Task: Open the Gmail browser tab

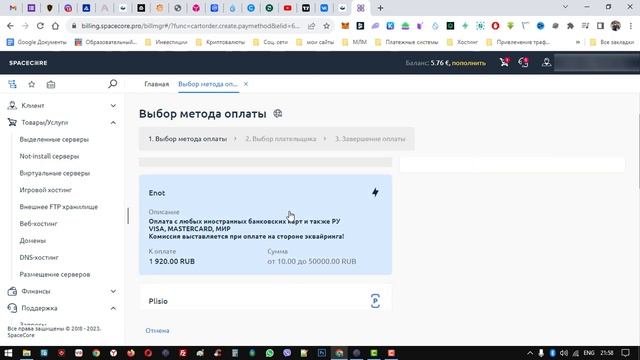Action: (x=13, y=8)
